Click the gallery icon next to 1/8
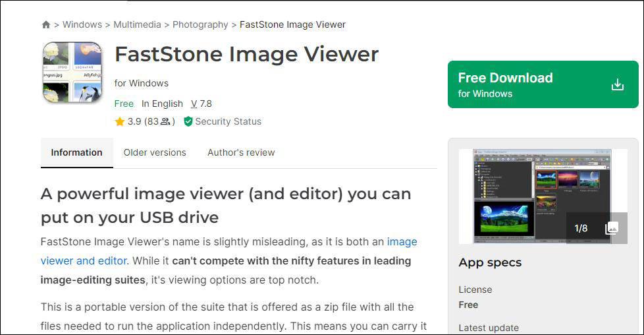The height and width of the screenshot is (335, 644). click(612, 228)
